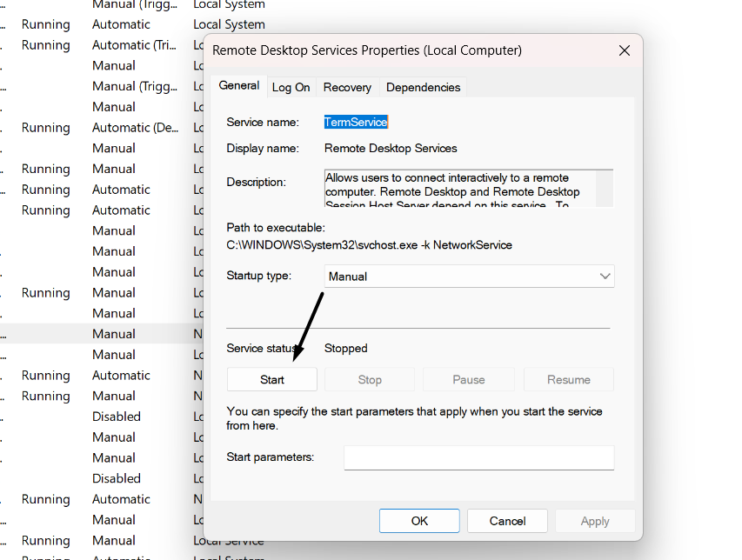
Task: Click the Description box scrollbar
Action: 605,188
